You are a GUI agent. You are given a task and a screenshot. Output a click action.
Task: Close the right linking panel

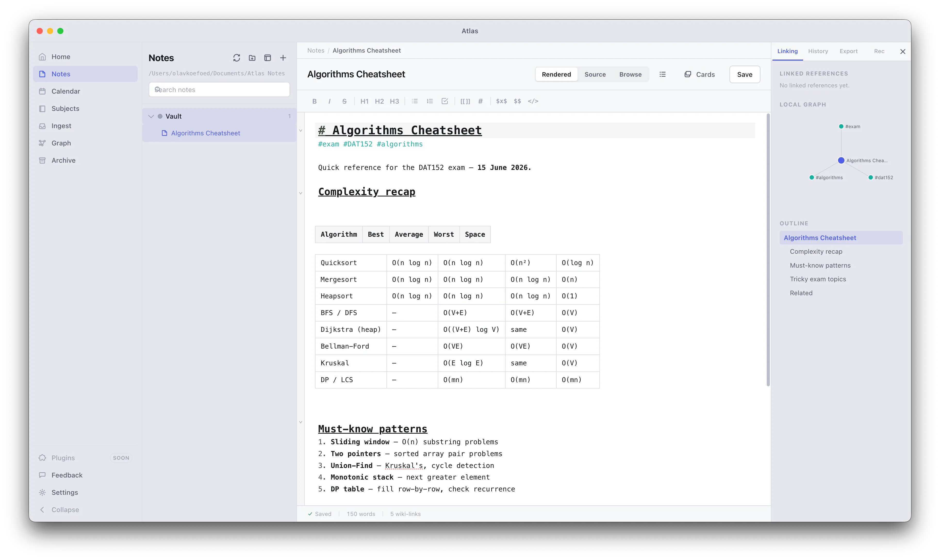coord(903,51)
